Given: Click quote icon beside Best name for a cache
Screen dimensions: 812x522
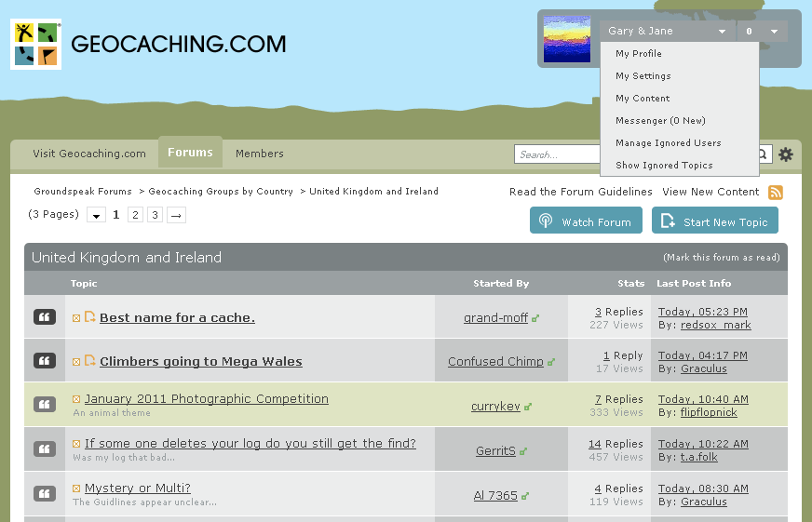Looking at the screenshot, I should coord(45,317).
